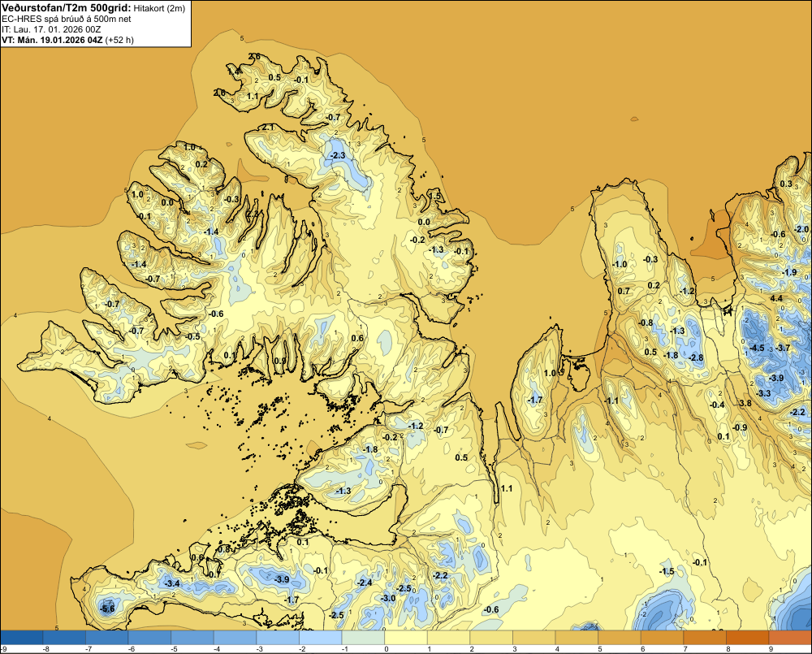Click the 2.1 temperature value on map

coord(268,127)
